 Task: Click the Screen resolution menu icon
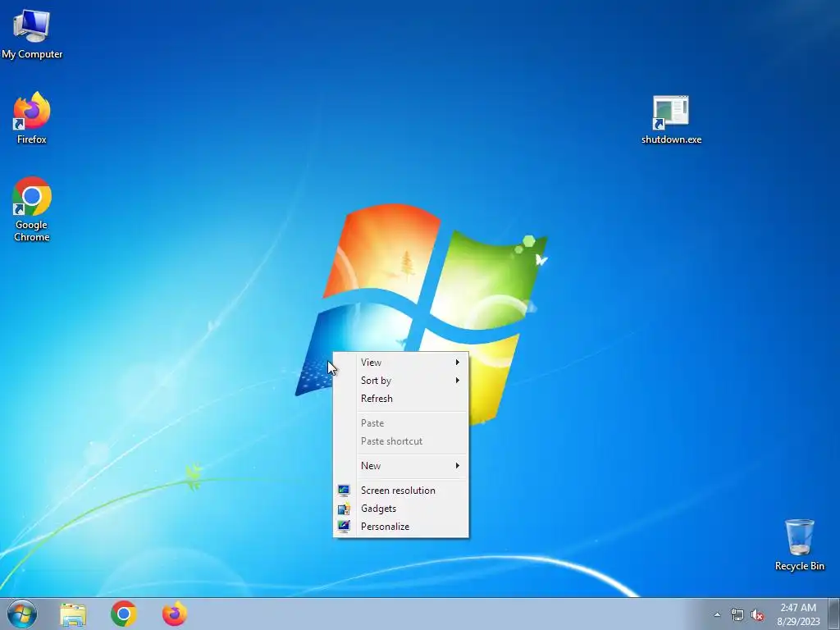[x=344, y=491]
